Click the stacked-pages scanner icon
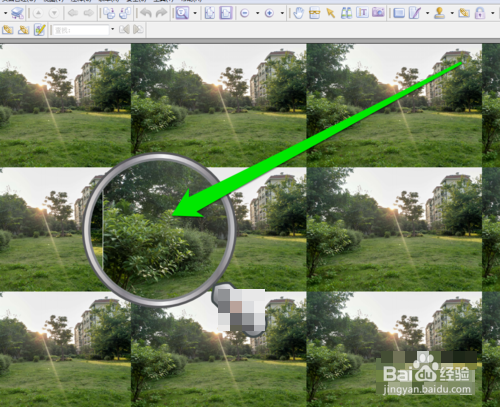Image resolution: width=500 pixels, height=407 pixels. [17, 13]
